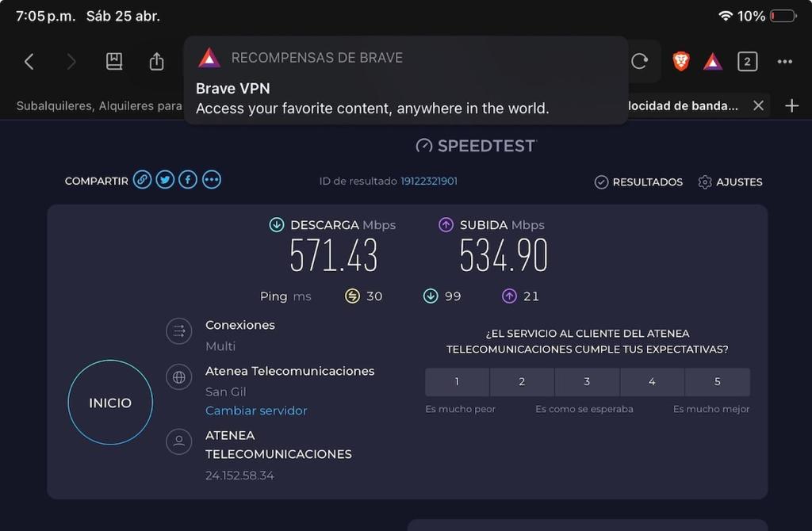Tap the Wi-Fi status icon
Image resolution: width=812 pixels, height=531 pixels.
[726, 16]
